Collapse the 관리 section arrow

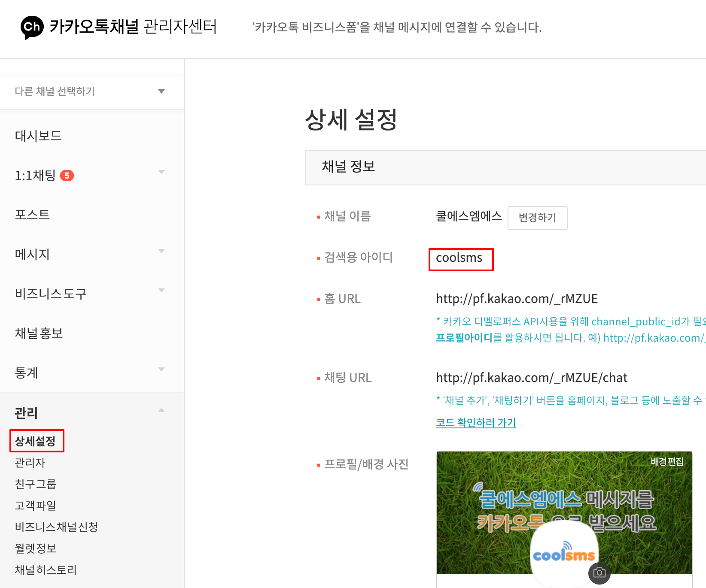click(x=161, y=410)
